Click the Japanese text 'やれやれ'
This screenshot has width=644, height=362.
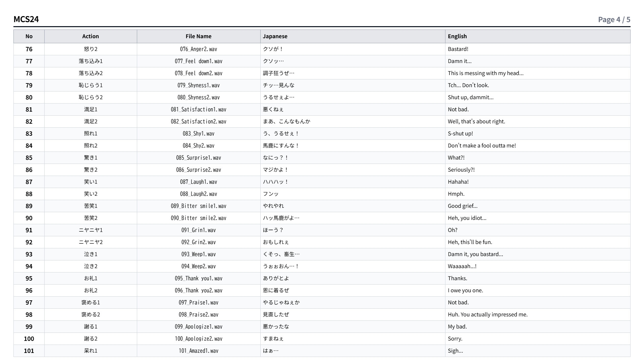[x=273, y=206]
